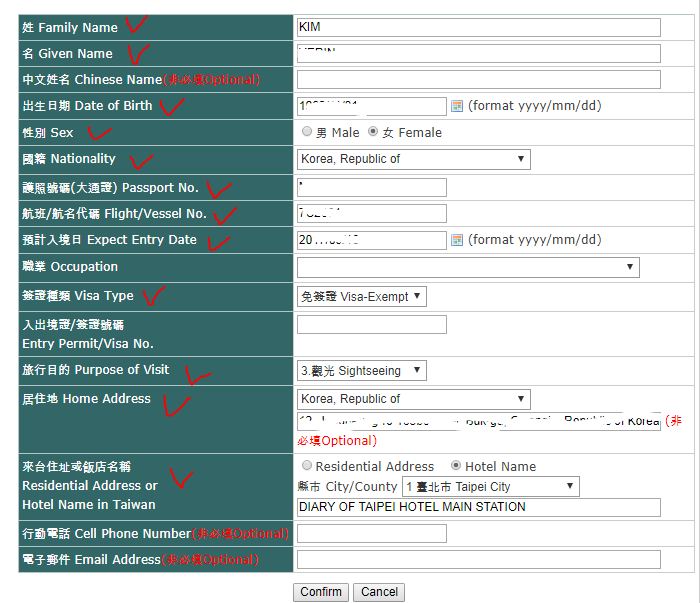
Task: Open calendar picker for Expect Entry Date
Action: (x=457, y=240)
